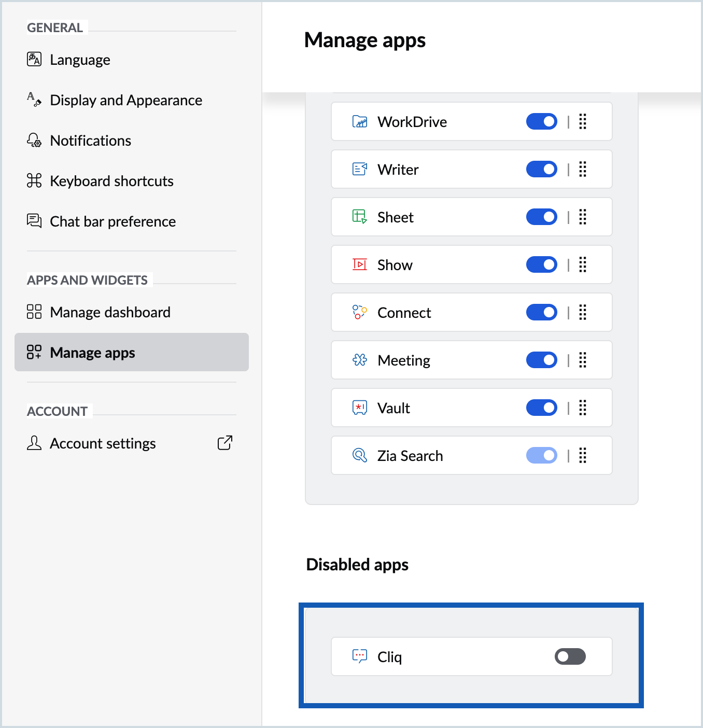The width and height of the screenshot is (703, 728).
Task: Click the Account settings person icon
Action: pyautogui.click(x=34, y=443)
